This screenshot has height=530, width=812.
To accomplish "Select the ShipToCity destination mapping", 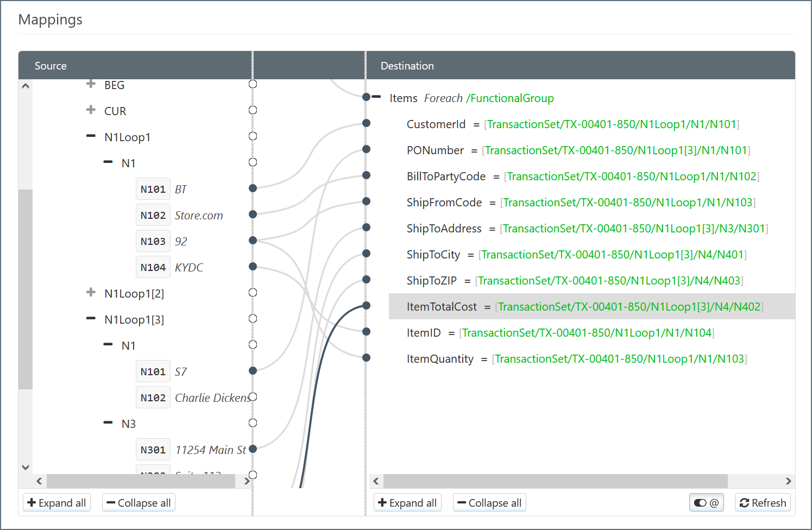I will (x=433, y=255).
